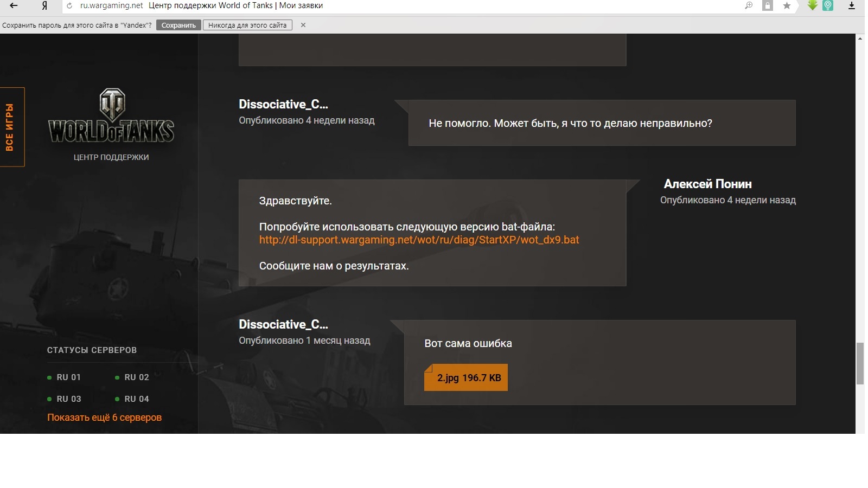
Task: Open the page zoom magnifier icon
Action: 749,5
